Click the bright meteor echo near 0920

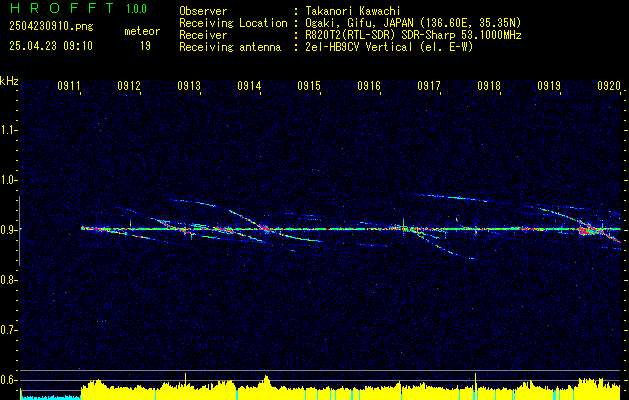coord(590,230)
